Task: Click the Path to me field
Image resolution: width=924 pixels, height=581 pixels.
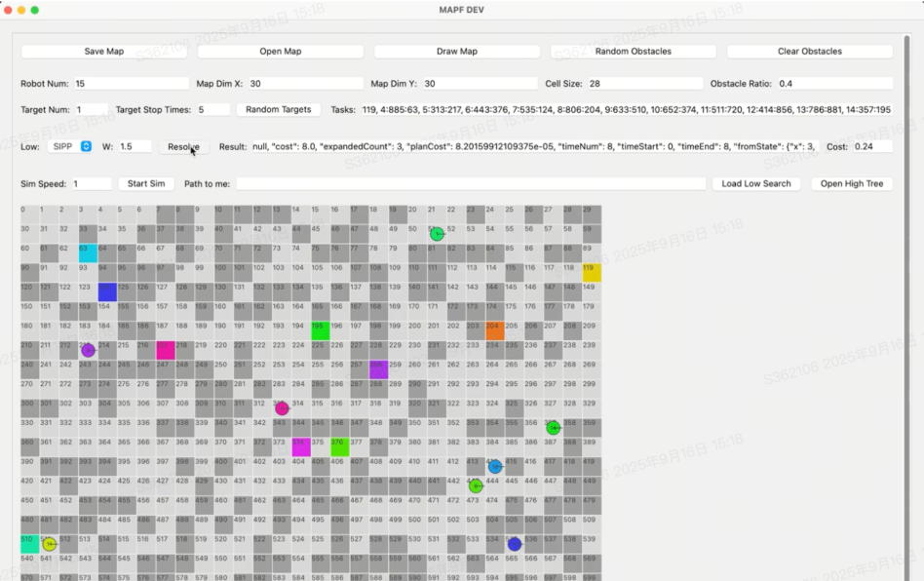Action: (x=471, y=183)
